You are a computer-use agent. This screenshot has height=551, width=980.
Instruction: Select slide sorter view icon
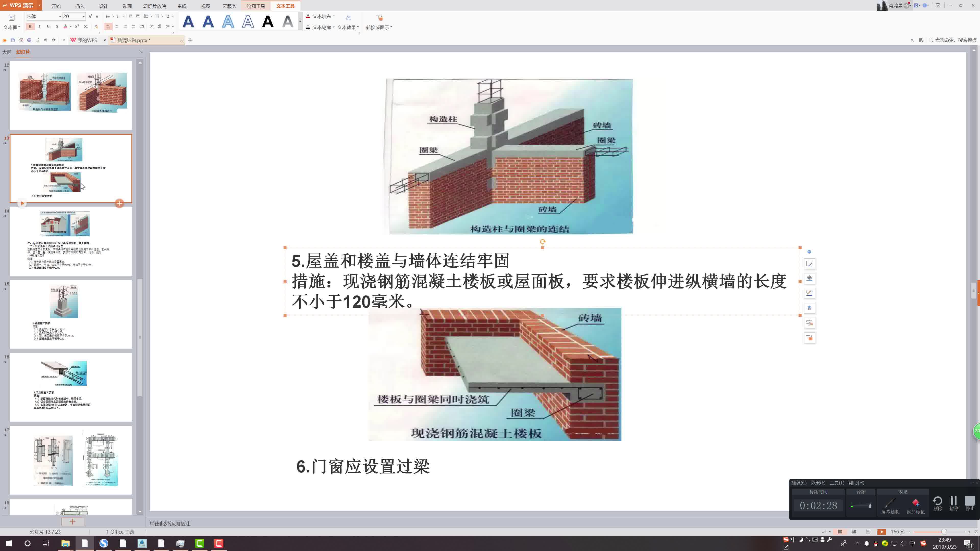854,532
